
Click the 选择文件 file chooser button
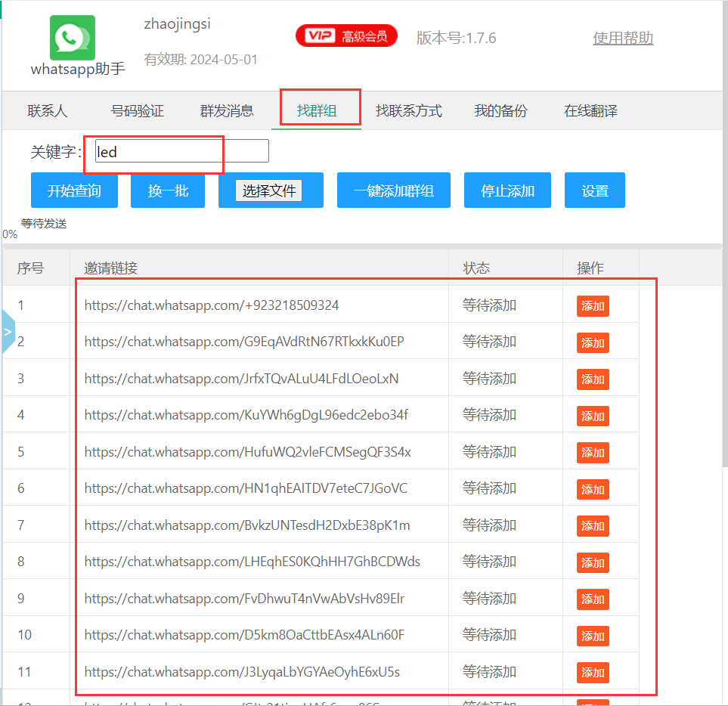click(268, 190)
